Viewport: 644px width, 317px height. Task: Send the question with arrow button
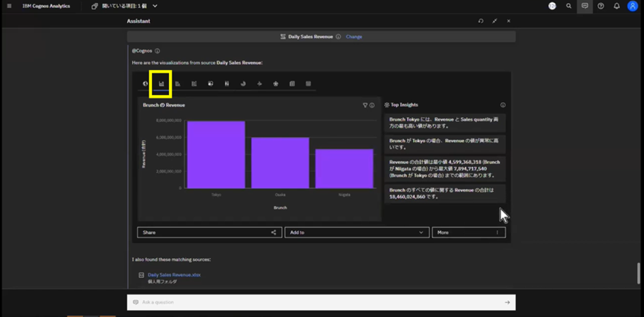click(507, 302)
